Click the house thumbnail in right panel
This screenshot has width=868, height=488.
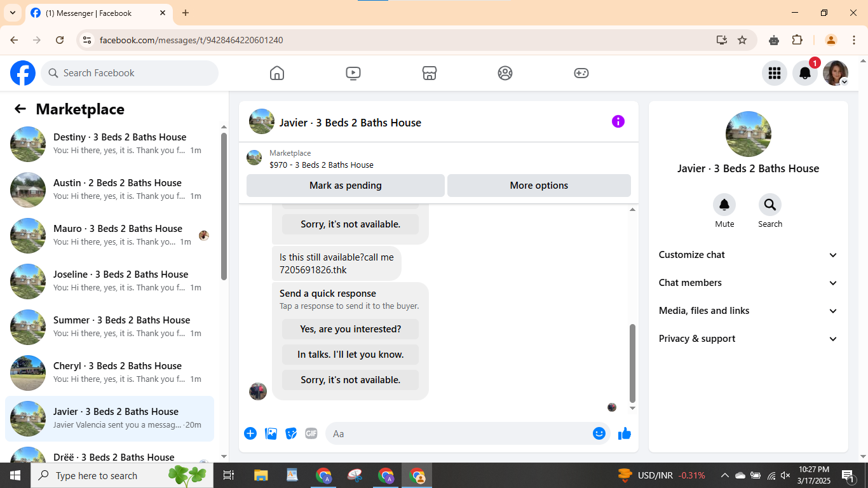click(x=749, y=134)
